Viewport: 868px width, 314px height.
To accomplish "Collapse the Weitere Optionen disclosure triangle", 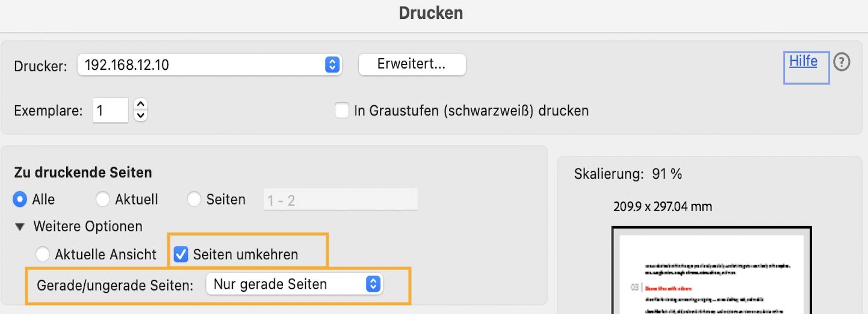I will point(21,227).
